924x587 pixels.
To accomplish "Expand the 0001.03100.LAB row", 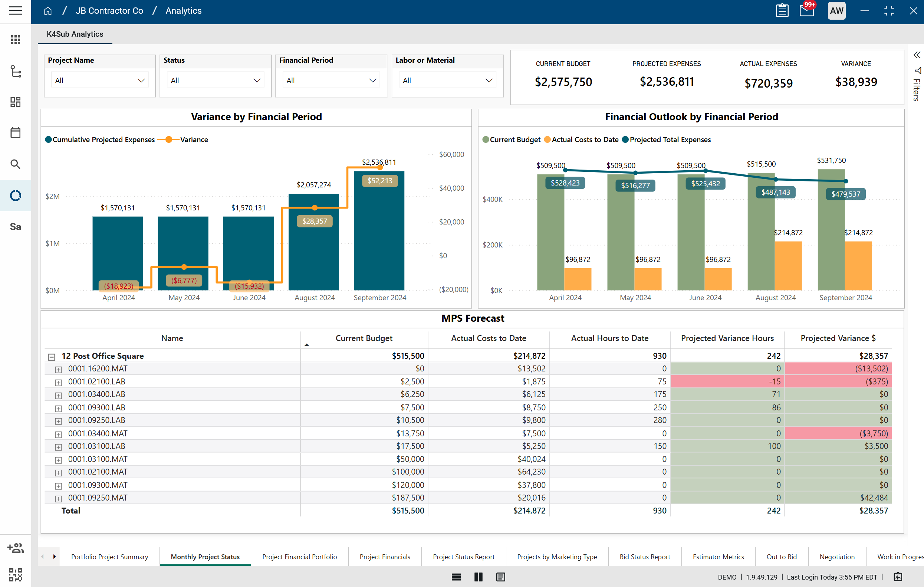I will pyautogui.click(x=58, y=447).
